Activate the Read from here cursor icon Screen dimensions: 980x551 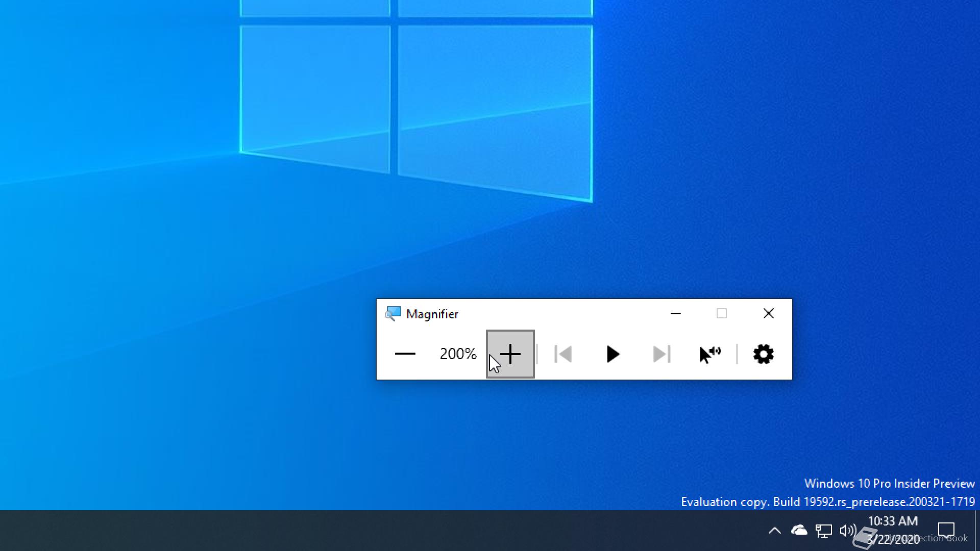[710, 354]
